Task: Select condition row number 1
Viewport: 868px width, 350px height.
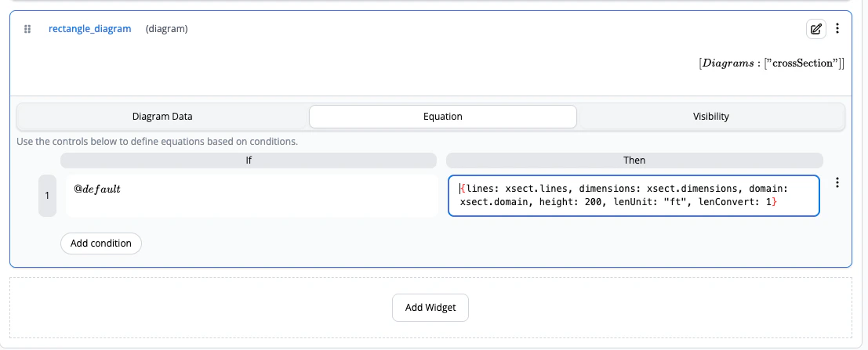Action: [x=47, y=196]
